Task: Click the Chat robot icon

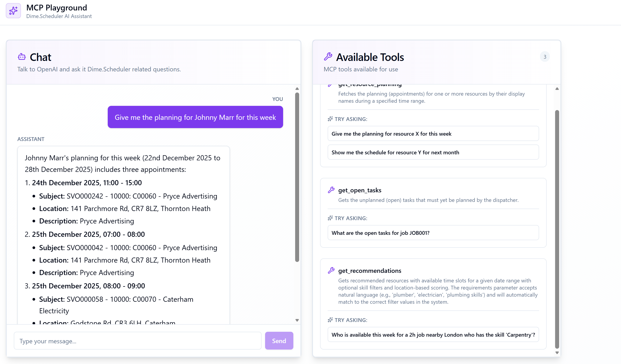Action: (x=22, y=57)
